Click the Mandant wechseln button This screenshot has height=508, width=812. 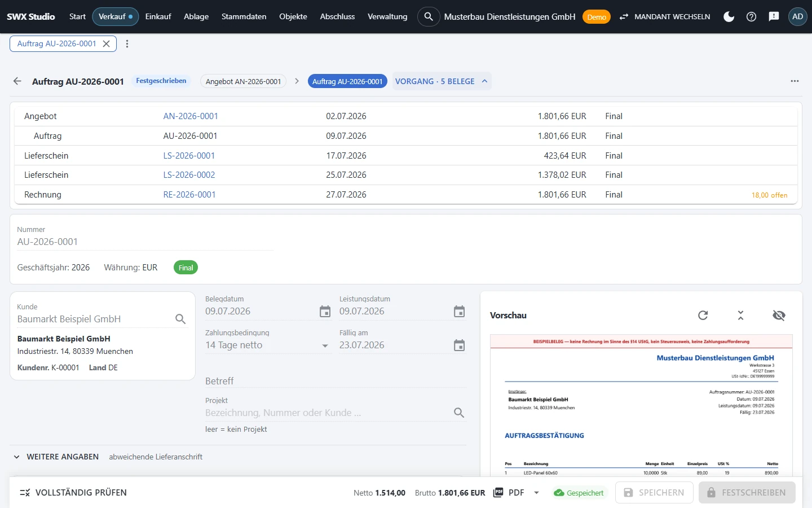(665, 17)
